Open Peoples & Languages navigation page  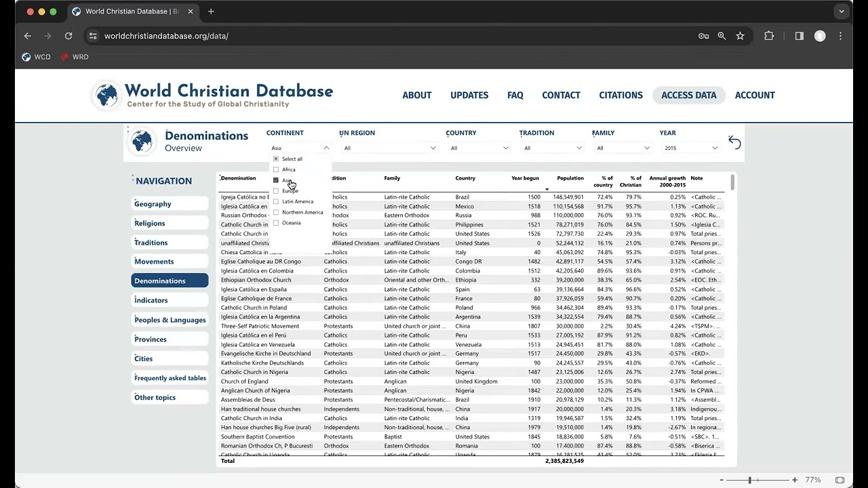point(170,320)
